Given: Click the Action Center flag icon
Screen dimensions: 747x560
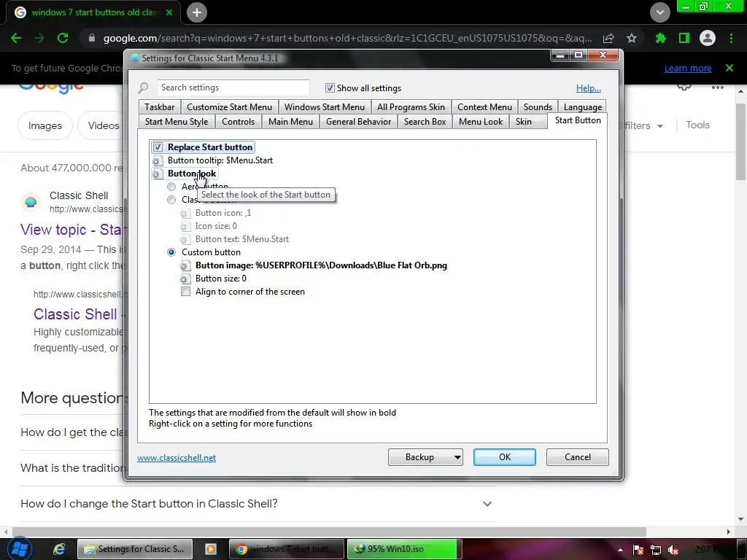Looking at the screenshot, I should click(x=638, y=550).
